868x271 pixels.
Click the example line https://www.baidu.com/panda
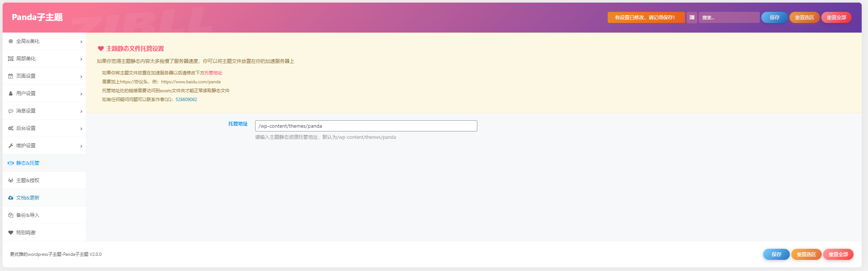tap(191, 82)
